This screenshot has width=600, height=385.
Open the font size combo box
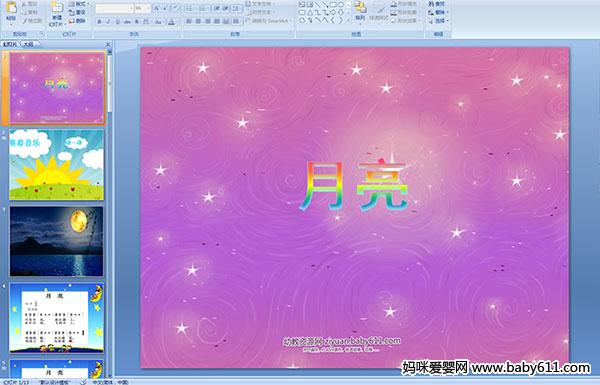click(x=142, y=8)
